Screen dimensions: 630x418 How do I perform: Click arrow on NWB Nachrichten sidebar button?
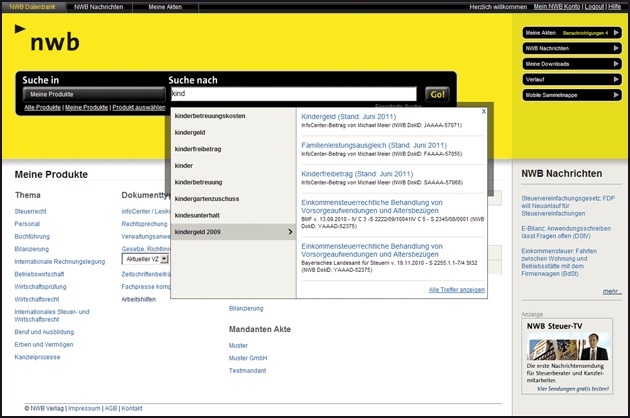[615, 48]
